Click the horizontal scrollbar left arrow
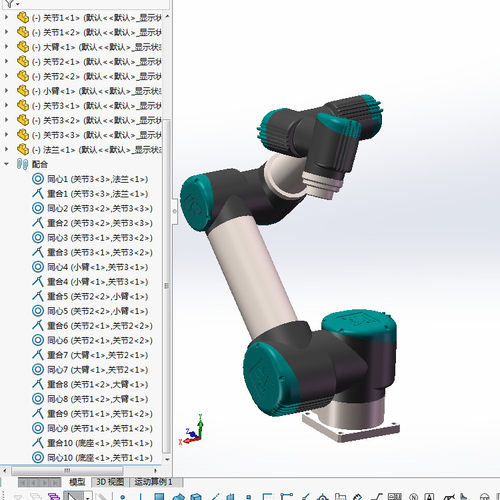Screen dimensions: 500x500 coord(5,471)
